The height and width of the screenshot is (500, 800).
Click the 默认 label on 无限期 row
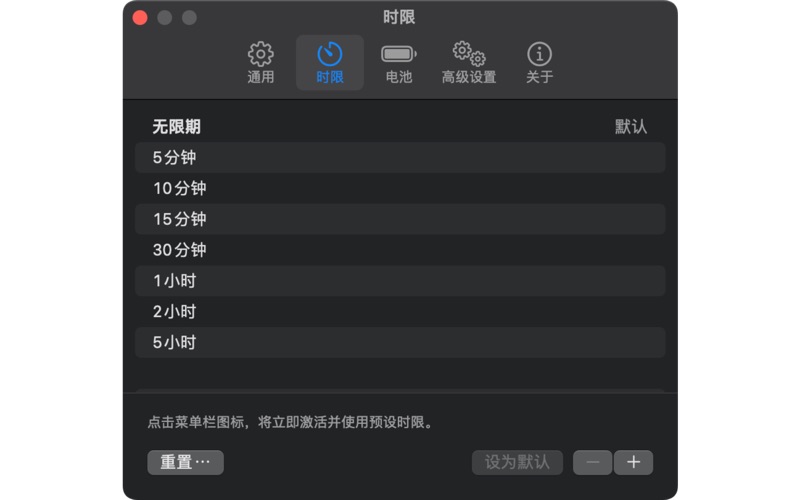point(631,127)
